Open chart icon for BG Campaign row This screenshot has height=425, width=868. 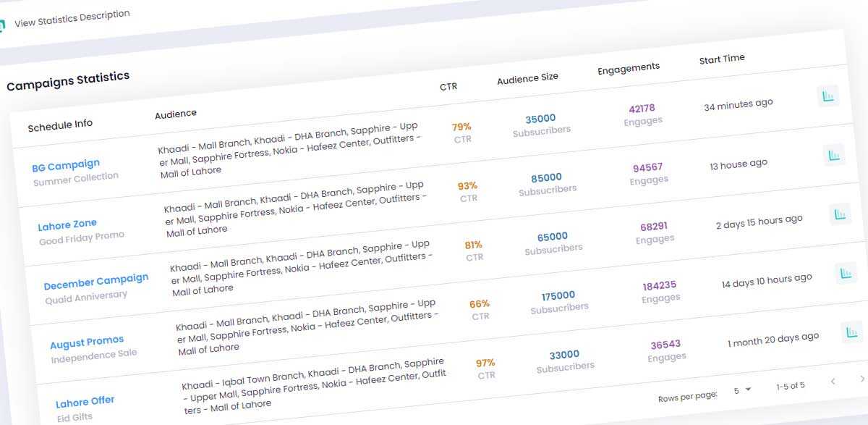(x=827, y=96)
